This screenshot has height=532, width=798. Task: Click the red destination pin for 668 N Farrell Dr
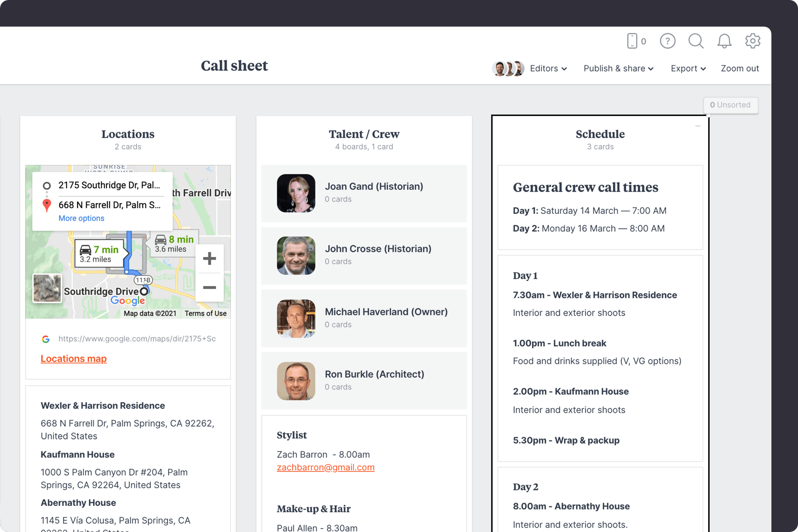point(47,205)
